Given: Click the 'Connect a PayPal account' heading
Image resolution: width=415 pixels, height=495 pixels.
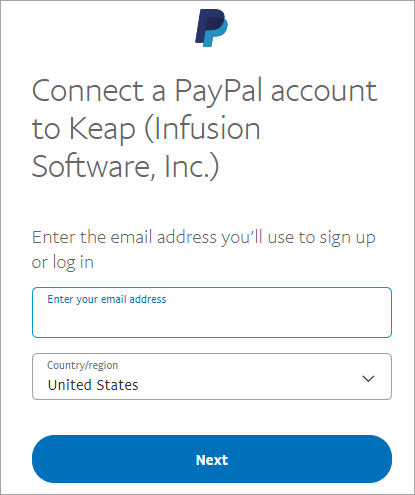Looking at the screenshot, I should pyautogui.click(x=204, y=91).
